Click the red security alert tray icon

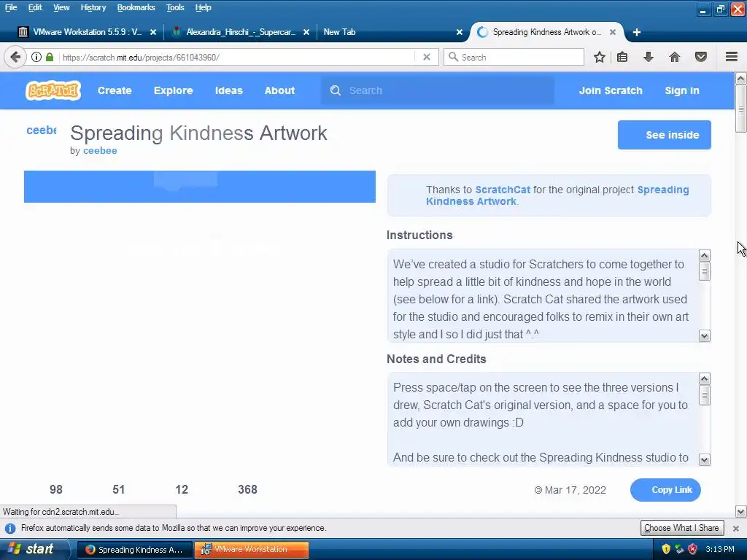click(693, 549)
